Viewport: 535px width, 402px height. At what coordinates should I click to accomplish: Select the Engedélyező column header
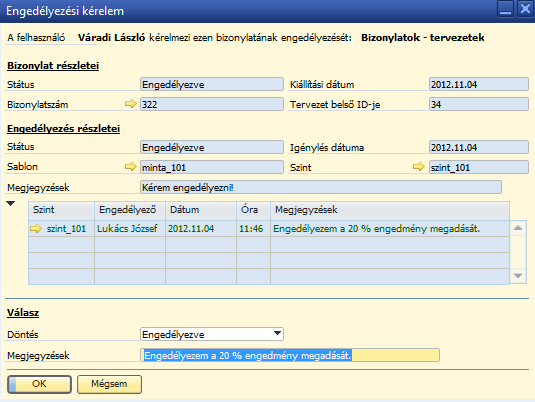point(130,210)
